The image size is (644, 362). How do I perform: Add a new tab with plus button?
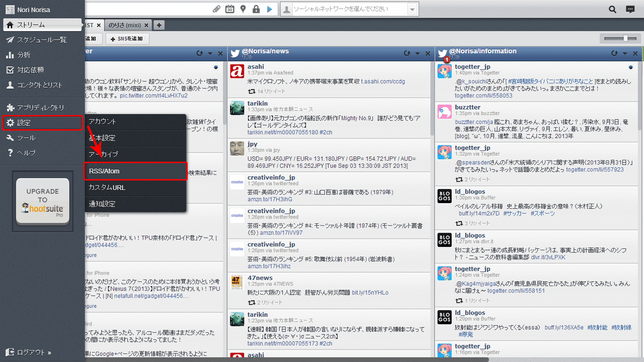coord(158,25)
